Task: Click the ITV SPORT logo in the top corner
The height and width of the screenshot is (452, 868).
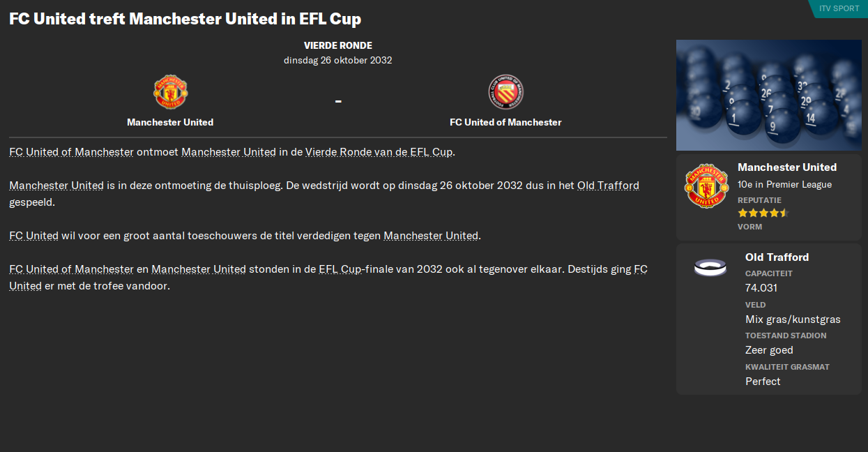Action: pos(838,9)
